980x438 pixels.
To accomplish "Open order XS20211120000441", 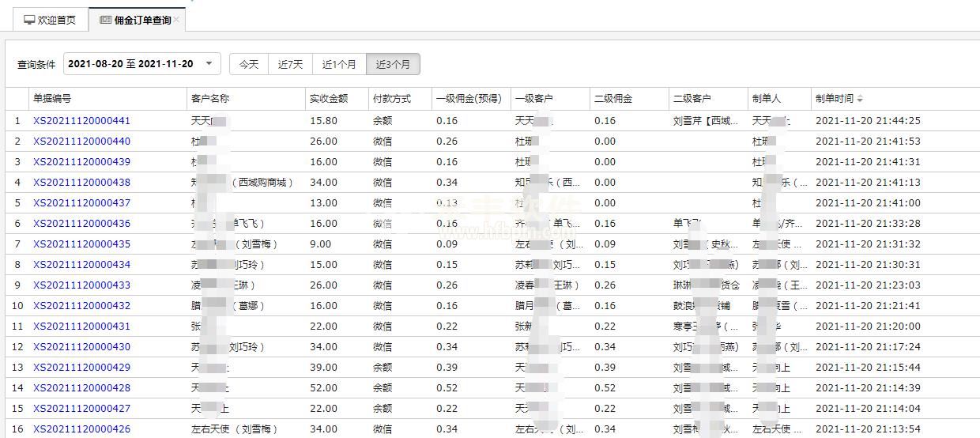I will point(81,121).
